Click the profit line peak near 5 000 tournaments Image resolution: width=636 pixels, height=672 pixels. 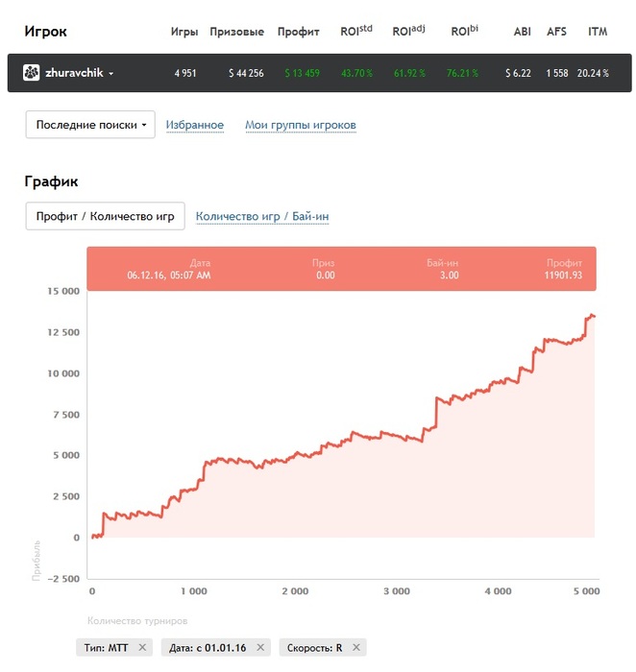click(x=592, y=315)
